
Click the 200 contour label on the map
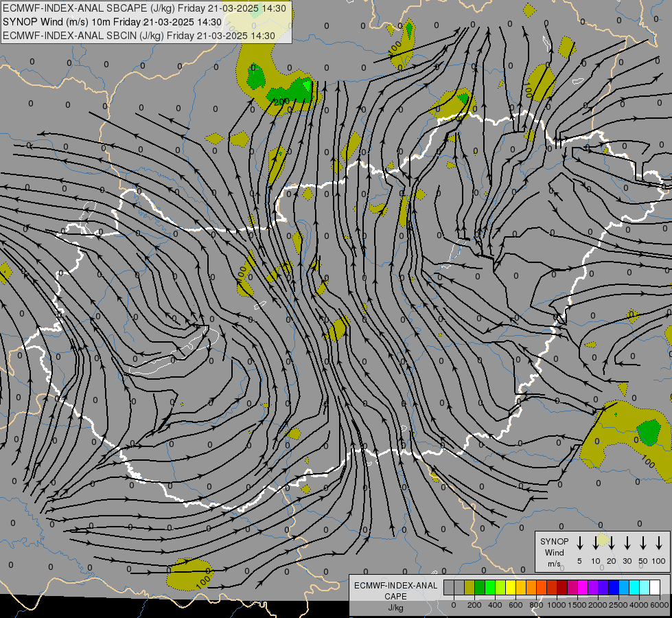tap(281, 102)
